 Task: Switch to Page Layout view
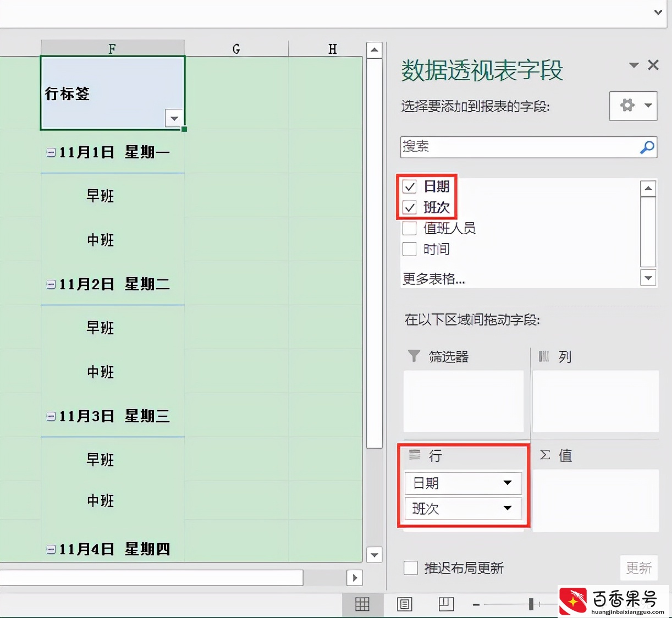click(405, 604)
